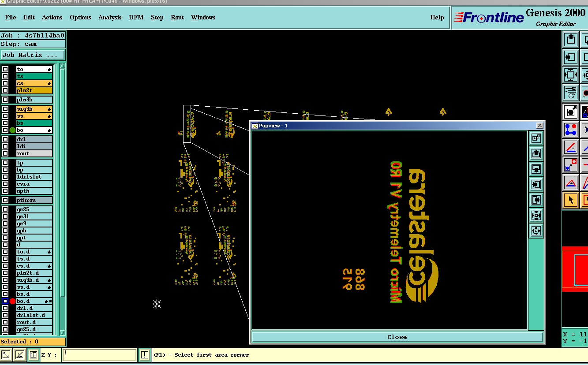The height and width of the screenshot is (365, 588).
Task: Select layer name rout.d in list
Action: [34, 322]
